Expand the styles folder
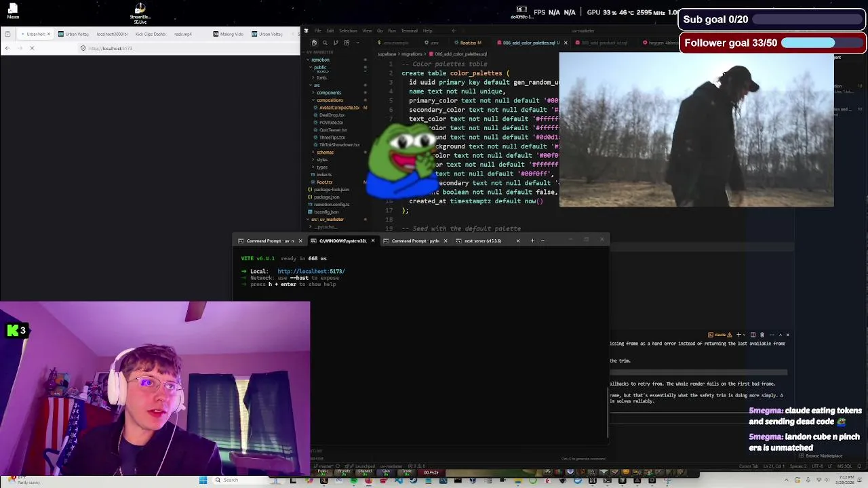Viewport: 868px width, 488px height. coord(322,160)
